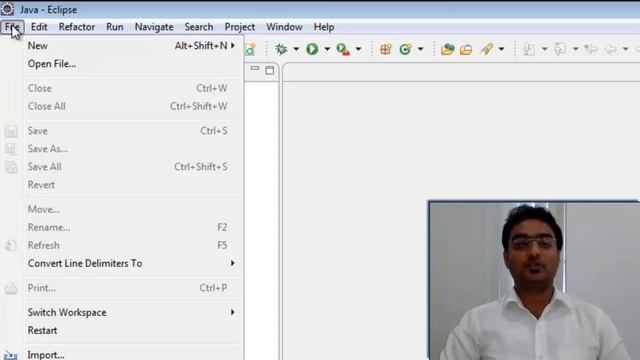This screenshot has height=360, width=640.
Task: Open the External Tools dropdown arrow
Action: click(358, 49)
